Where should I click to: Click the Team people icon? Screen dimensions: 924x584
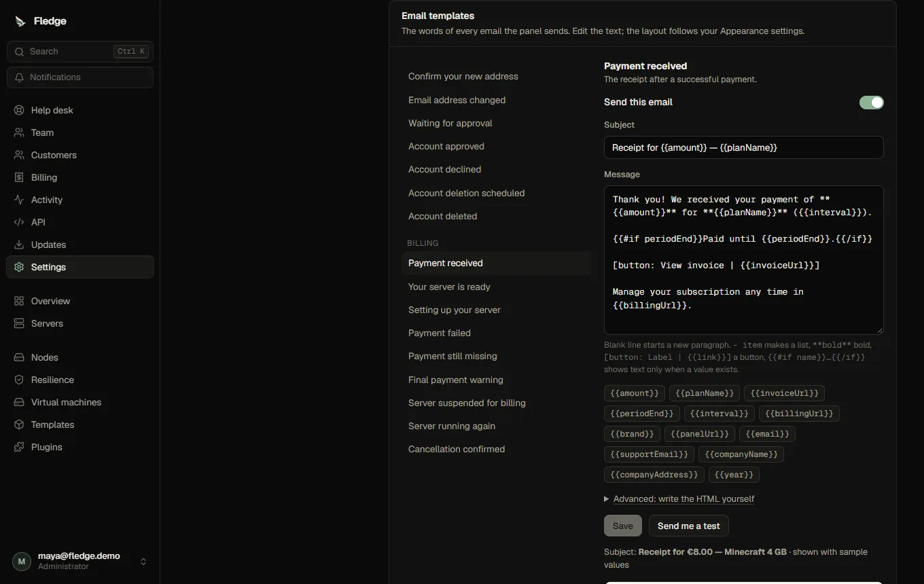[19, 132]
